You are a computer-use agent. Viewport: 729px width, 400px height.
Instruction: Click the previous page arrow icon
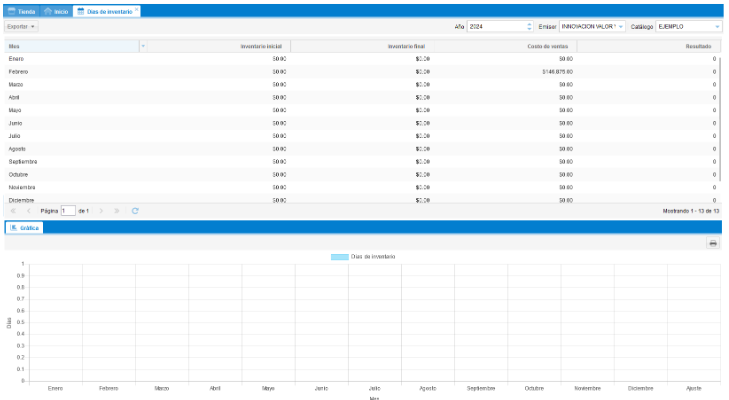point(29,211)
